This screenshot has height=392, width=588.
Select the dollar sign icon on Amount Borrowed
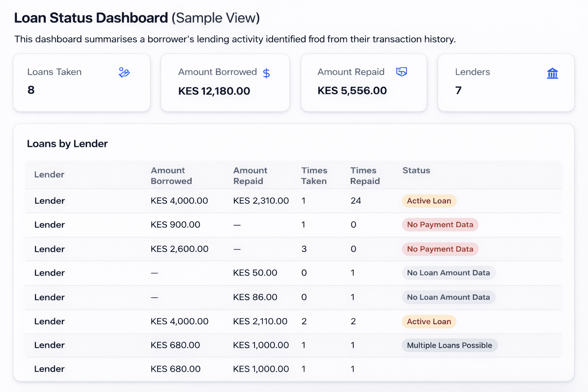coord(266,73)
